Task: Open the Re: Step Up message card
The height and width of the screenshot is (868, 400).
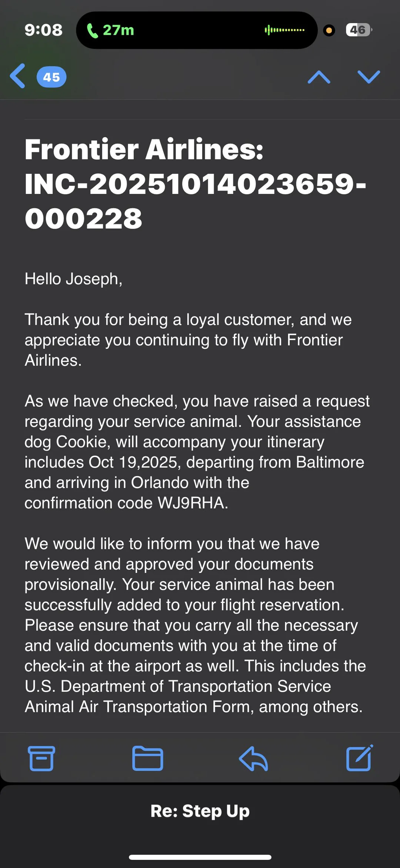Action: click(200, 811)
